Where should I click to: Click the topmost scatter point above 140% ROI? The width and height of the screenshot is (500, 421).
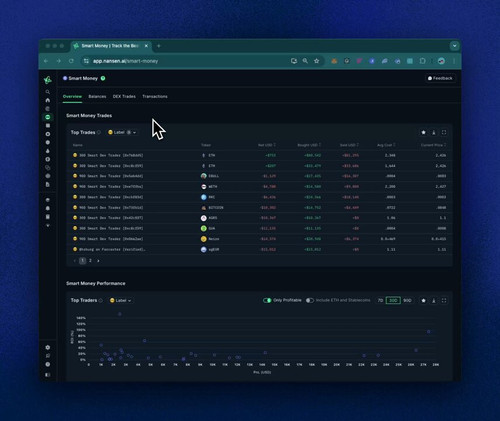[120, 314]
